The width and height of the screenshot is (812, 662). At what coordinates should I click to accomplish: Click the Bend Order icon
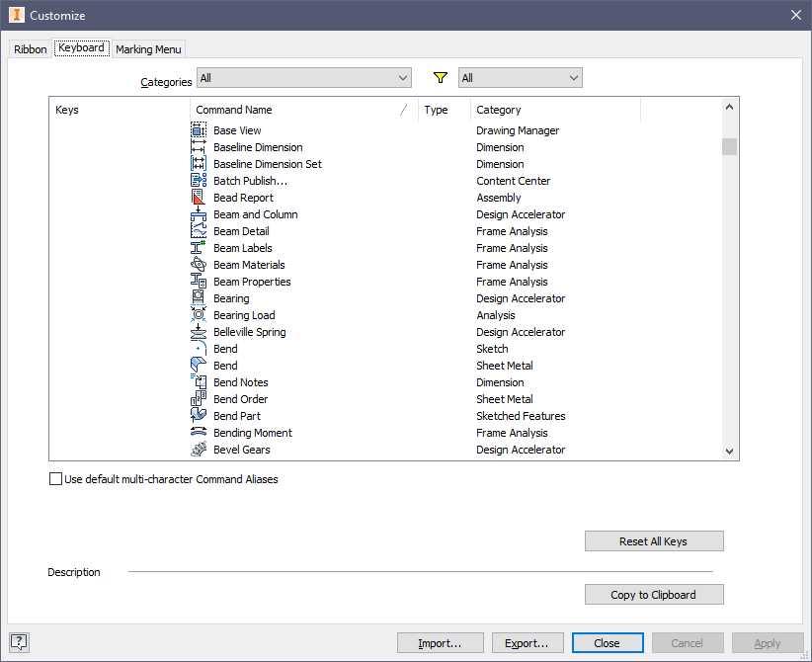coord(199,399)
